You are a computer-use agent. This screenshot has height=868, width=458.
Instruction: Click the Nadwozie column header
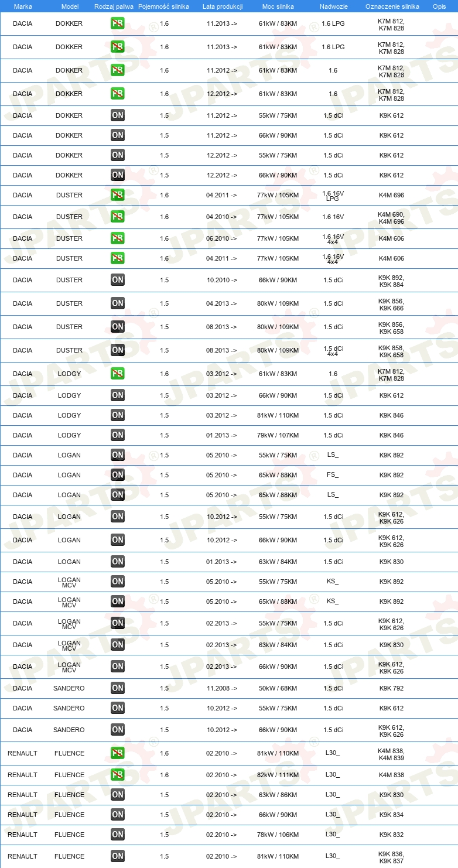point(333,6)
